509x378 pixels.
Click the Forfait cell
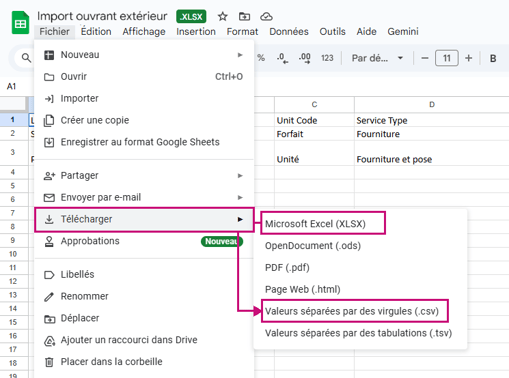314,134
